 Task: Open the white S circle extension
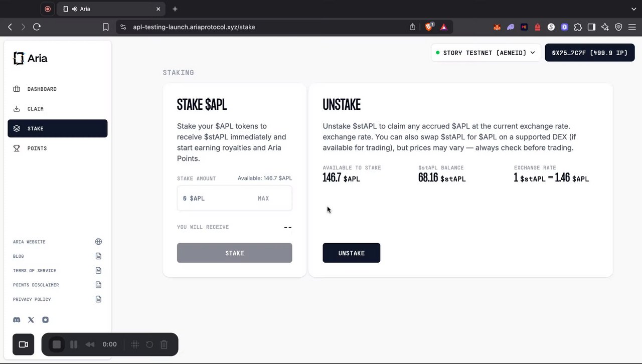(551, 27)
